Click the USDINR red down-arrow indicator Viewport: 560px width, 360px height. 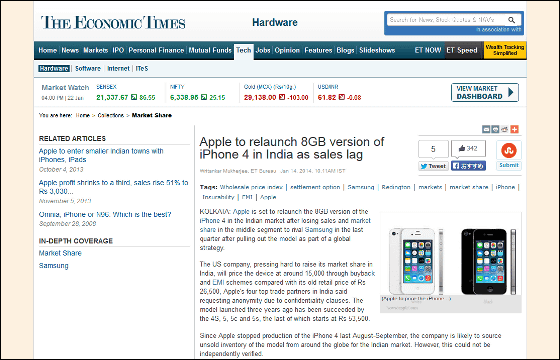click(342, 97)
